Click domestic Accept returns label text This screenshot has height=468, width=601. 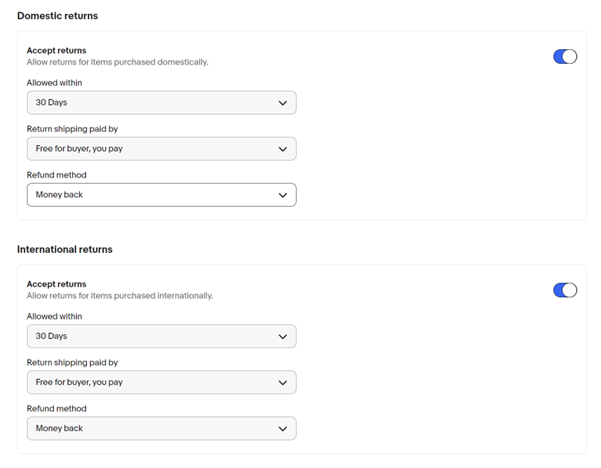pyautogui.click(x=56, y=51)
